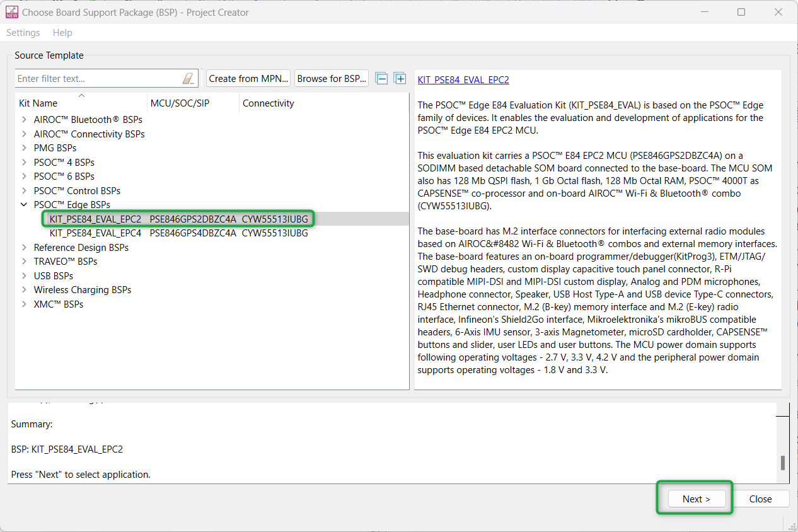Click the Project Creator app icon in title bar

[x=11, y=12]
